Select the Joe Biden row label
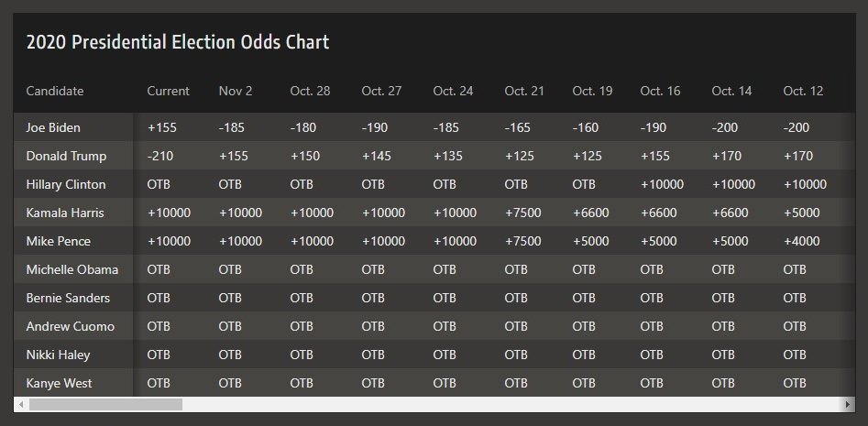This screenshot has width=868, height=426. tap(53, 127)
